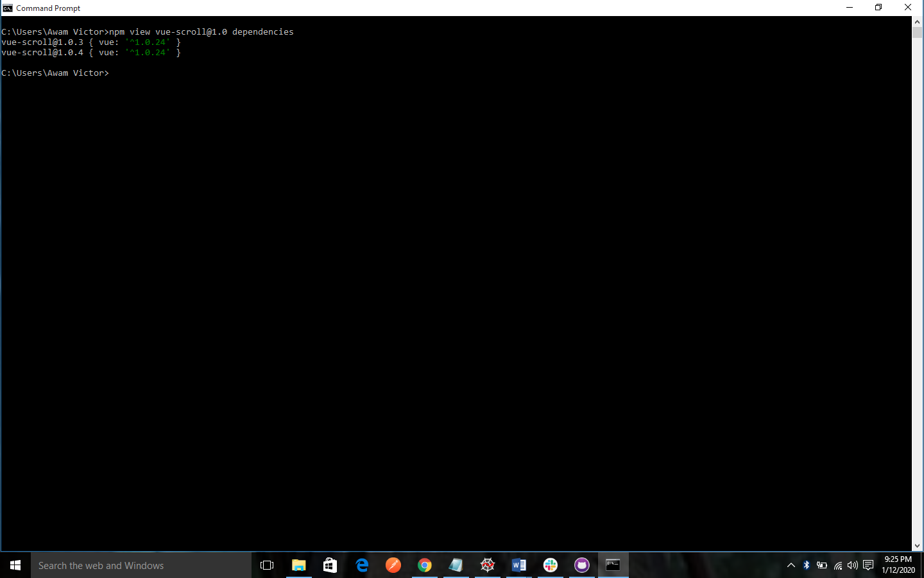Open the Command Prompt system menu icon
The height and width of the screenshot is (578, 924).
coord(8,8)
